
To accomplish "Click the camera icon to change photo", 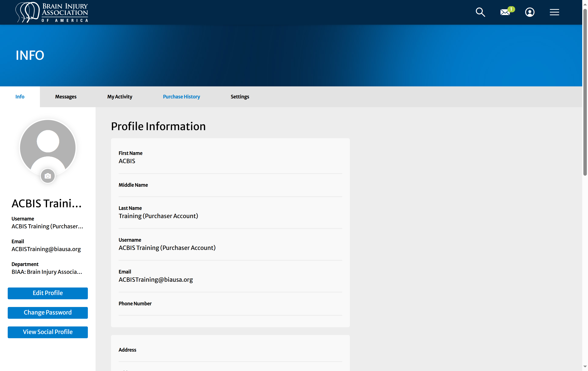I will coord(48,176).
